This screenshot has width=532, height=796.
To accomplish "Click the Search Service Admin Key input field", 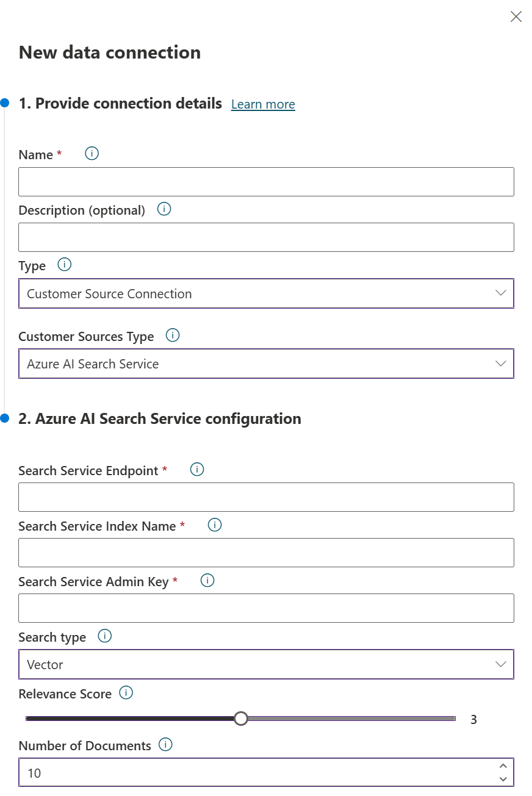I will pos(266,608).
